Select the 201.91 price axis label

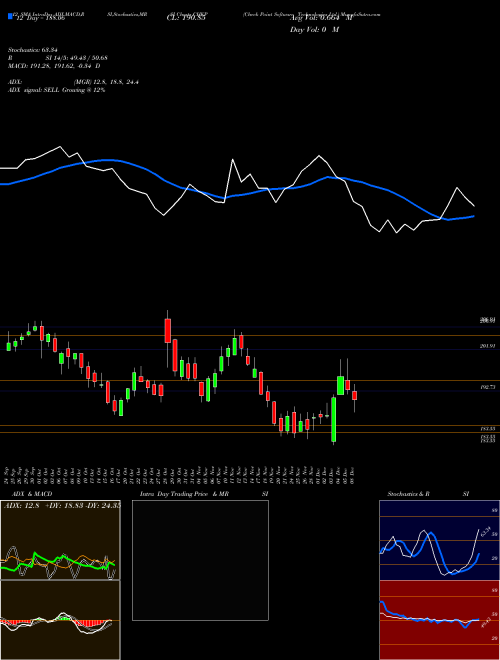click(x=487, y=346)
